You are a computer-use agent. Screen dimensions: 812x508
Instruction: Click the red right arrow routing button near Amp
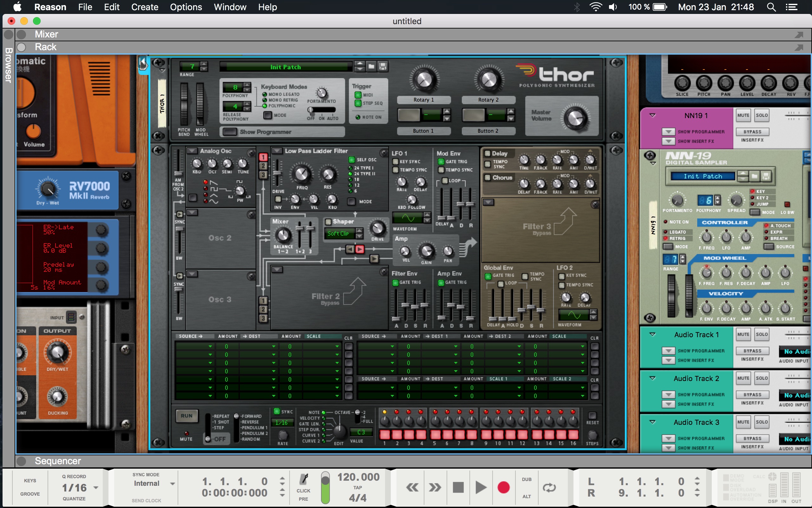[360, 249]
